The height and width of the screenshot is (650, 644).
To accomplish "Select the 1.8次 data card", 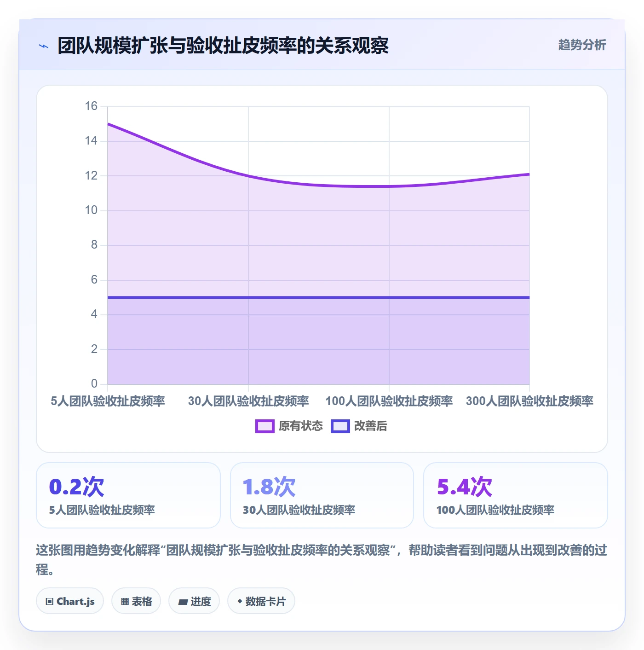I will tap(322, 495).
